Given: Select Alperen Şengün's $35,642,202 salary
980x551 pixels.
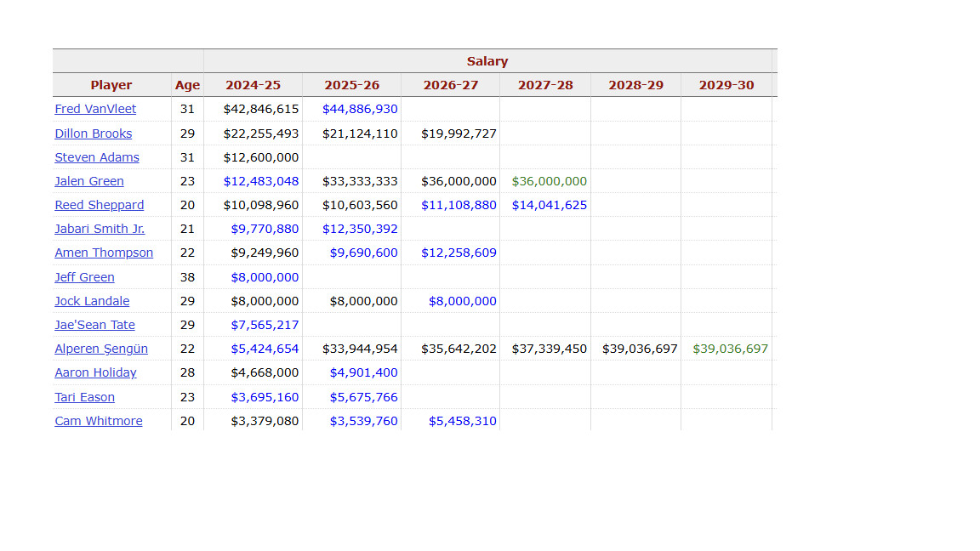Looking at the screenshot, I should click(x=459, y=349).
